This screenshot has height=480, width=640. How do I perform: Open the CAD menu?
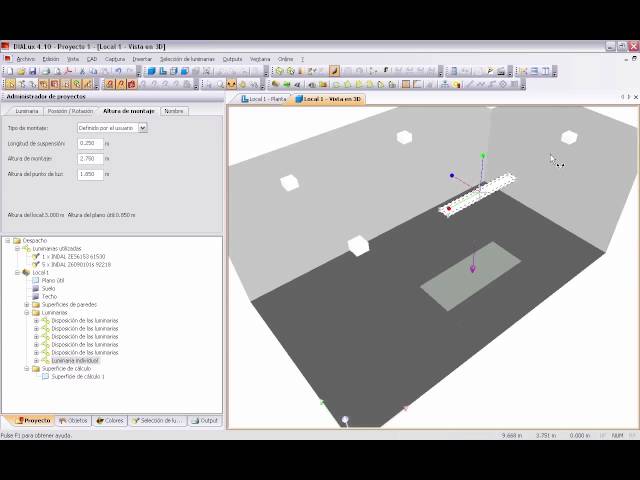click(x=92, y=59)
